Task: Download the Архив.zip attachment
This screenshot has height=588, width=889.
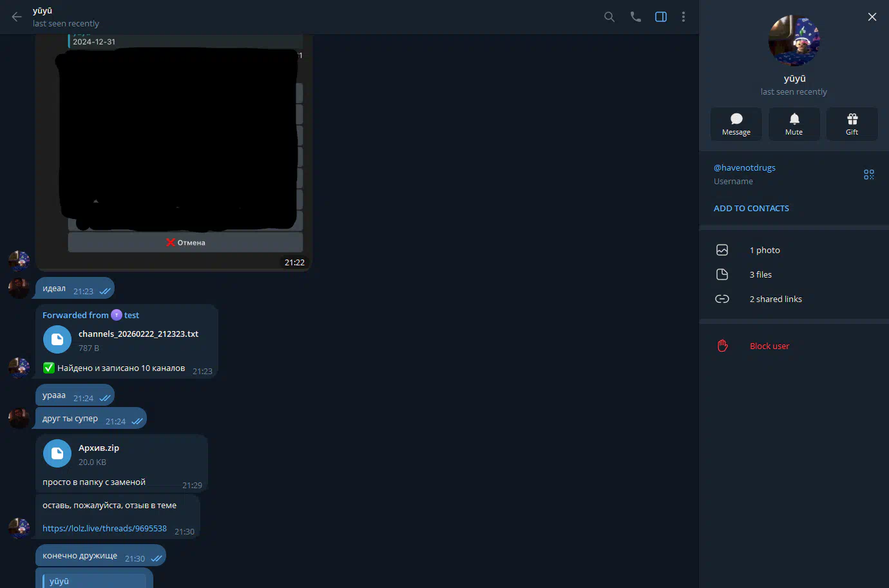Action: coord(57,453)
